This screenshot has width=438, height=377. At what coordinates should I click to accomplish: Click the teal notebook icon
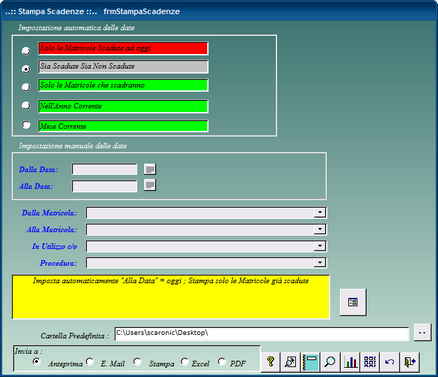click(x=310, y=362)
